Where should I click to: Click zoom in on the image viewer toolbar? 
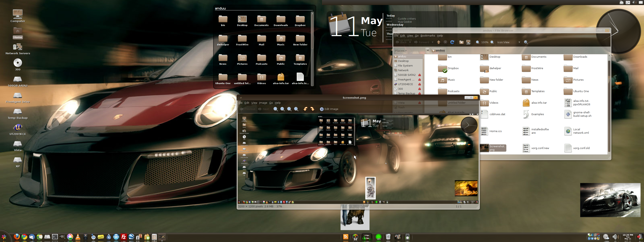click(x=276, y=109)
